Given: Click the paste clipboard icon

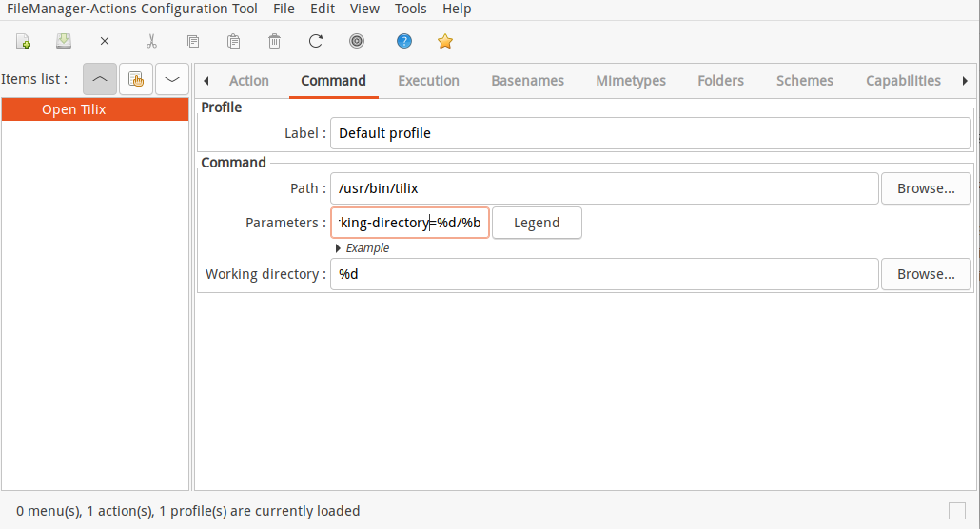Looking at the screenshot, I should click(234, 41).
